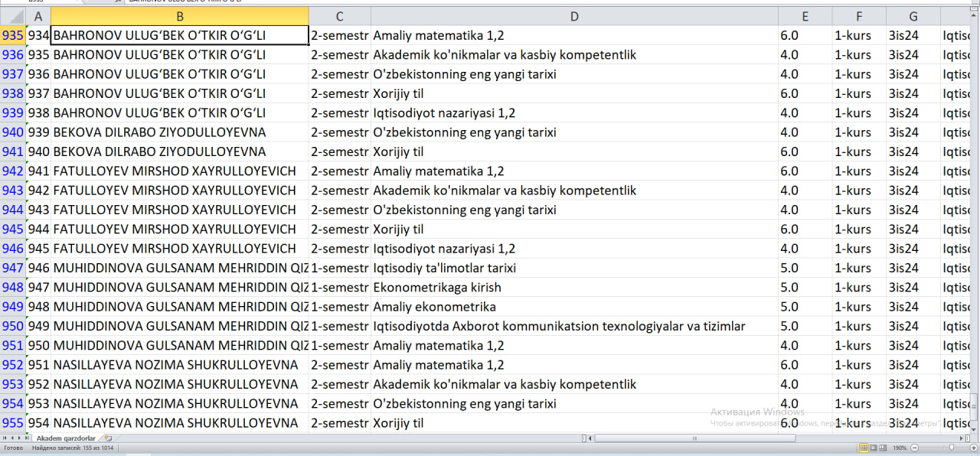Select column B header
The height and width of the screenshot is (456, 980).
coord(180,16)
